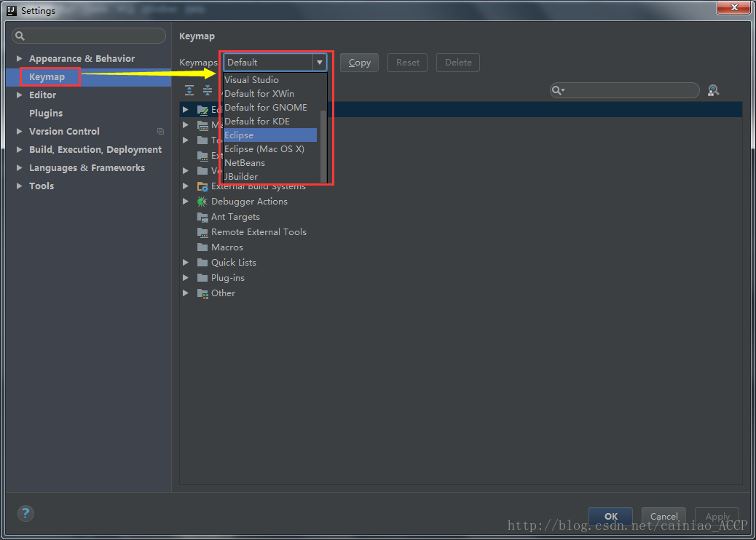Expand the Quick Lists tree node
Viewport: 756px width, 540px height.
[186, 263]
